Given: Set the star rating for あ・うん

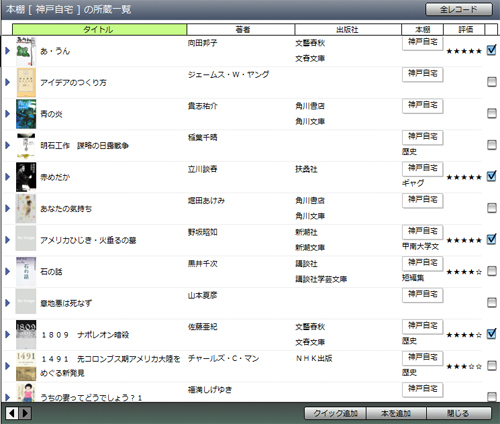Looking at the screenshot, I should 464,51.
